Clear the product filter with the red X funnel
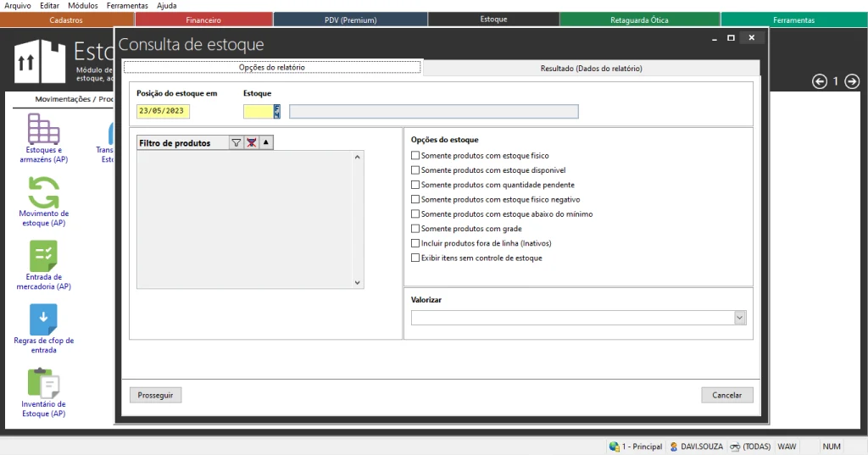The height and width of the screenshot is (455, 868). click(251, 143)
